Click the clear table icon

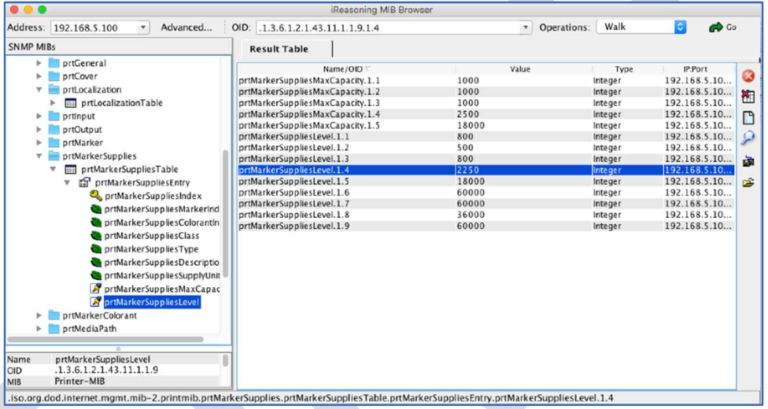tap(747, 96)
